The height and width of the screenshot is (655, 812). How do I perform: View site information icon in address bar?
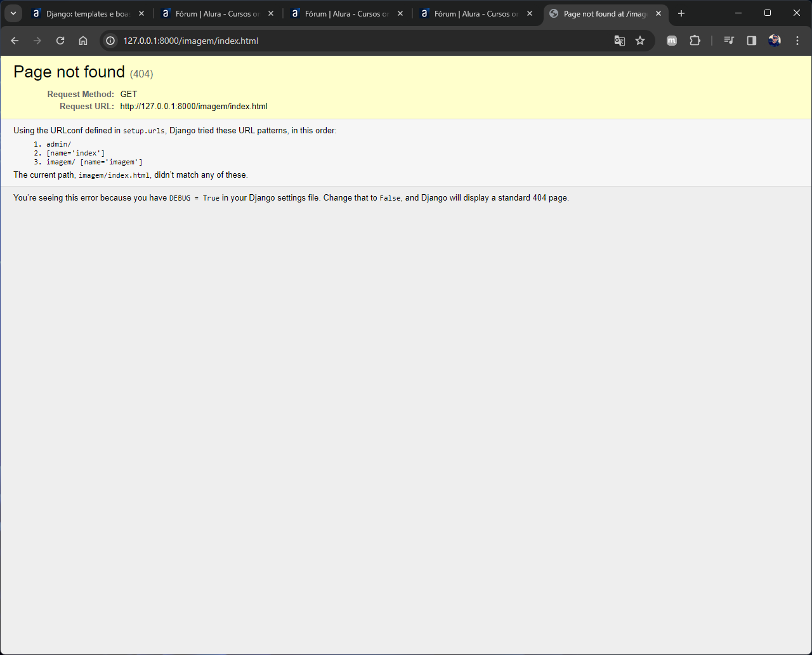click(110, 41)
